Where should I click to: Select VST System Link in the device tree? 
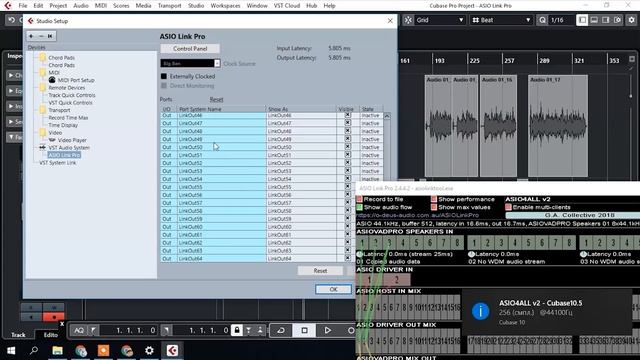pyautogui.click(x=58, y=162)
